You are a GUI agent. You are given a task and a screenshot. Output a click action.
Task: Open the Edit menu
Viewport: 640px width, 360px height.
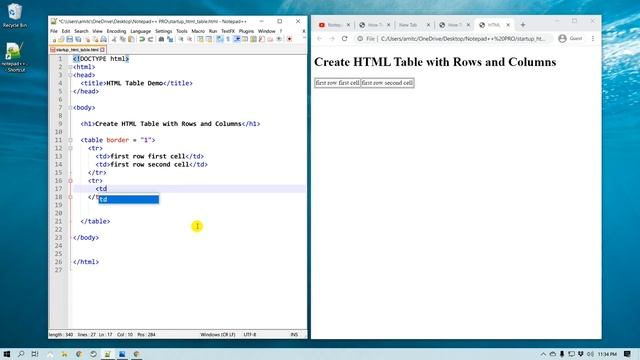coord(66,31)
